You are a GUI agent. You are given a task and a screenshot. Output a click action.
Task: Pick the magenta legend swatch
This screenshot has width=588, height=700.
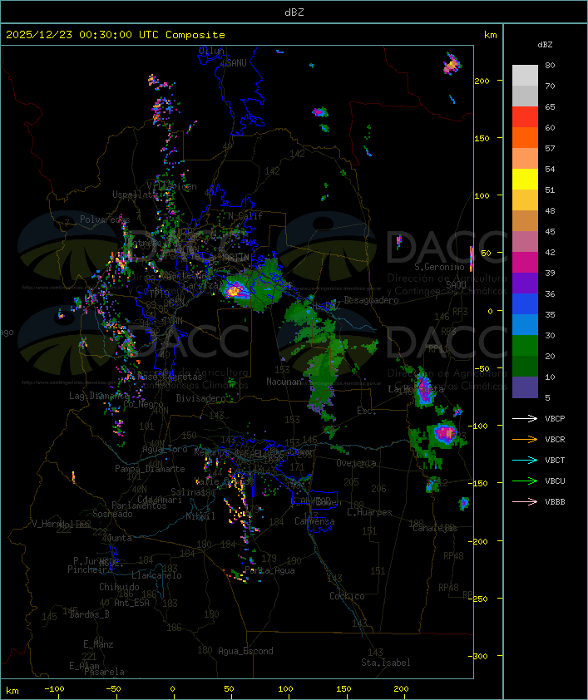pyautogui.click(x=525, y=263)
